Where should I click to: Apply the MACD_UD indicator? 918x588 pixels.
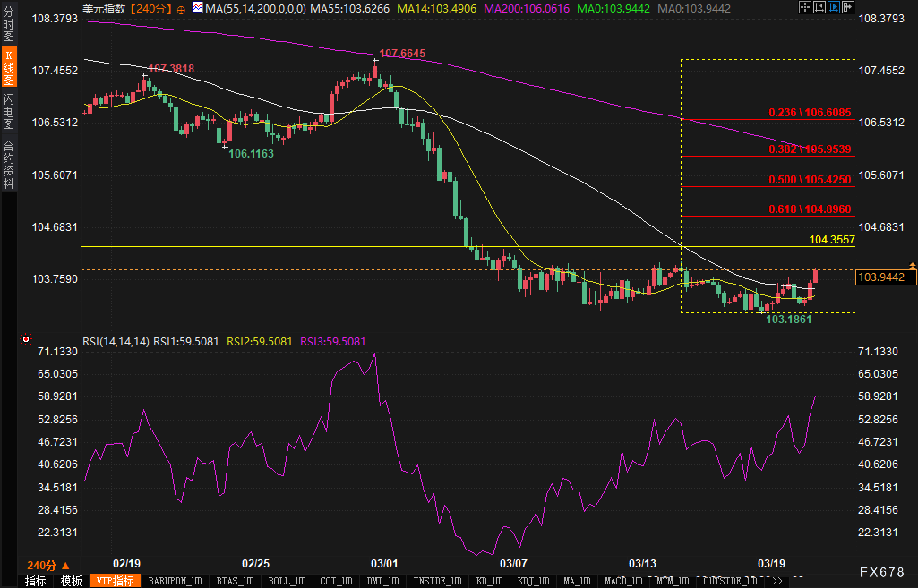[623, 581]
